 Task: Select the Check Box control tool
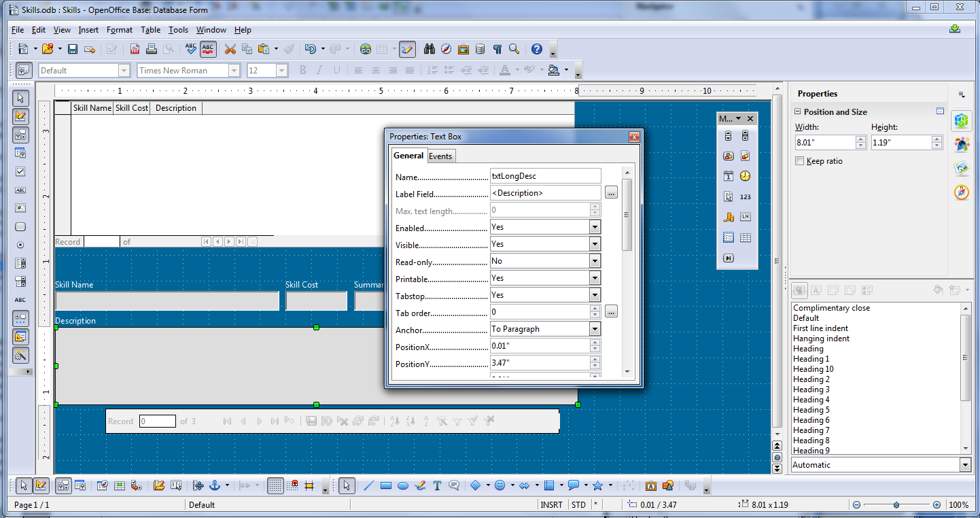[x=20, y=172]
